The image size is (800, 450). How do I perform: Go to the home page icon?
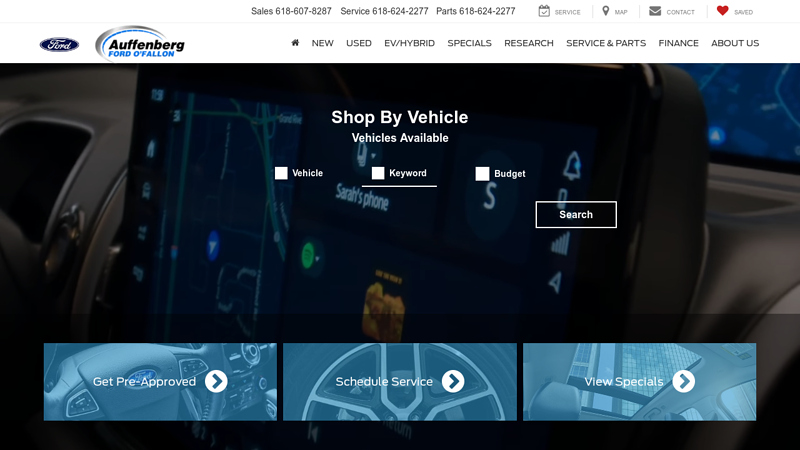(295, 43)
